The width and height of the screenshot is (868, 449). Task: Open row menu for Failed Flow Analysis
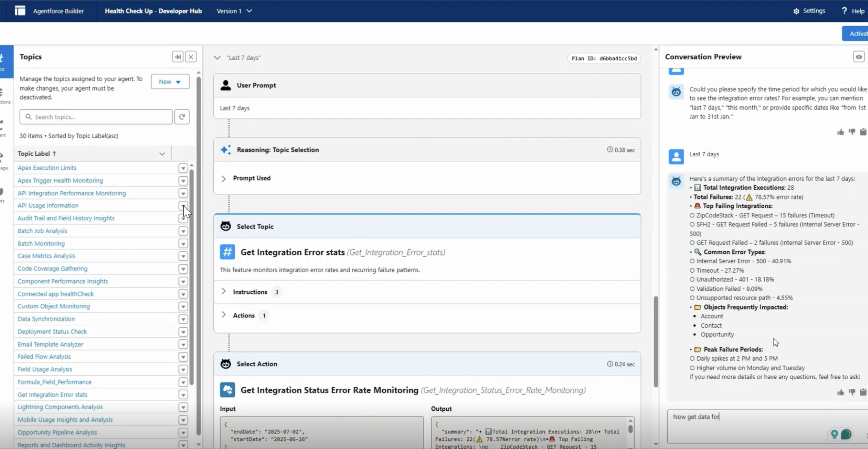pyautogui.click(x=183, y=357)
